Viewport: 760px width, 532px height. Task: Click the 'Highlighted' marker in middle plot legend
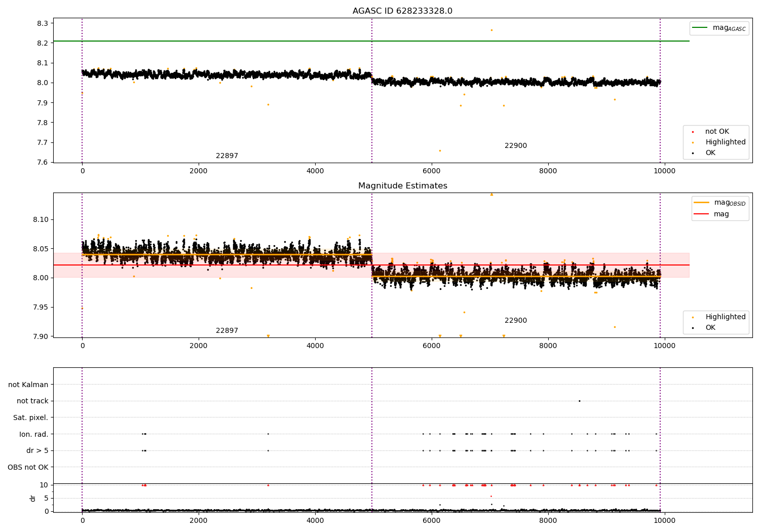click(x=693, y=317)
